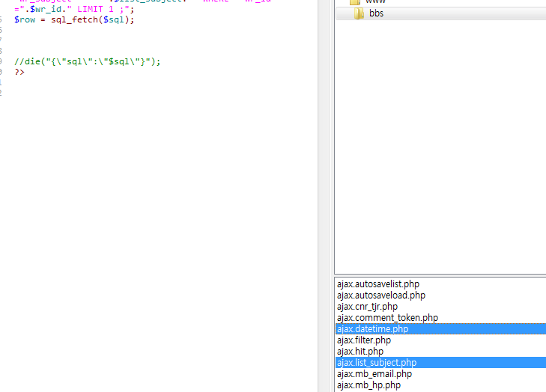Select the ajax.comment_token.php file
Screen dimensions: 546x392
click(x=387, y=318)
